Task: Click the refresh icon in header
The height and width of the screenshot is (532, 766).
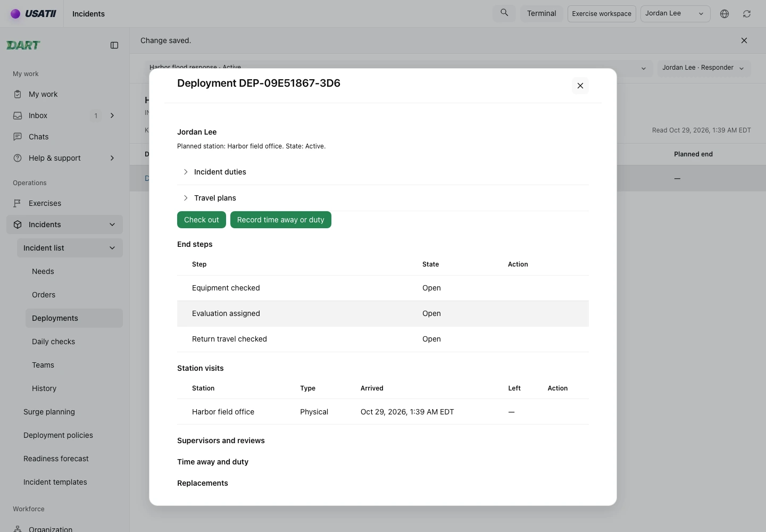Action: point(747,14)
